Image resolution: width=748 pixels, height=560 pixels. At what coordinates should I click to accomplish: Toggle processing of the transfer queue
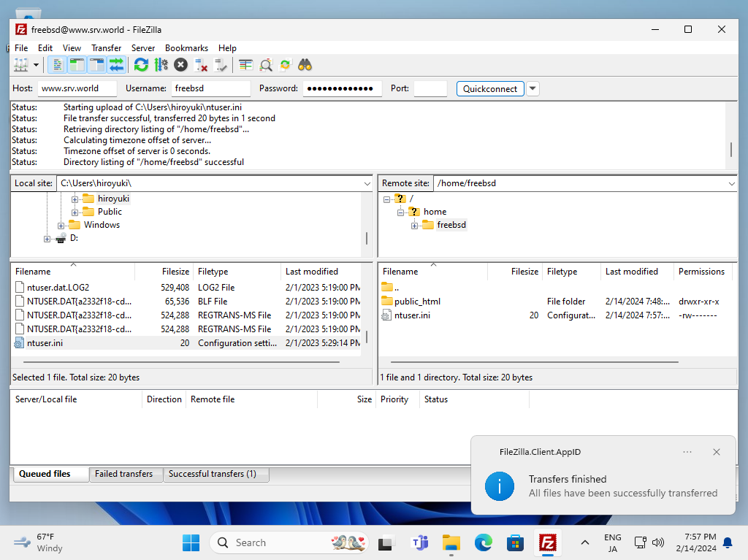coord(161,65)
